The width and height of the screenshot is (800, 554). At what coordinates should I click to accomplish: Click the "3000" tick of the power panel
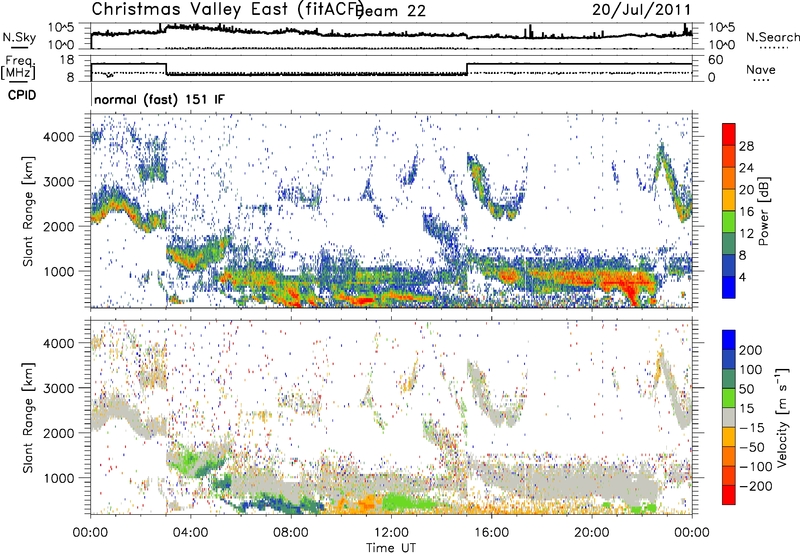pos(59,182)
